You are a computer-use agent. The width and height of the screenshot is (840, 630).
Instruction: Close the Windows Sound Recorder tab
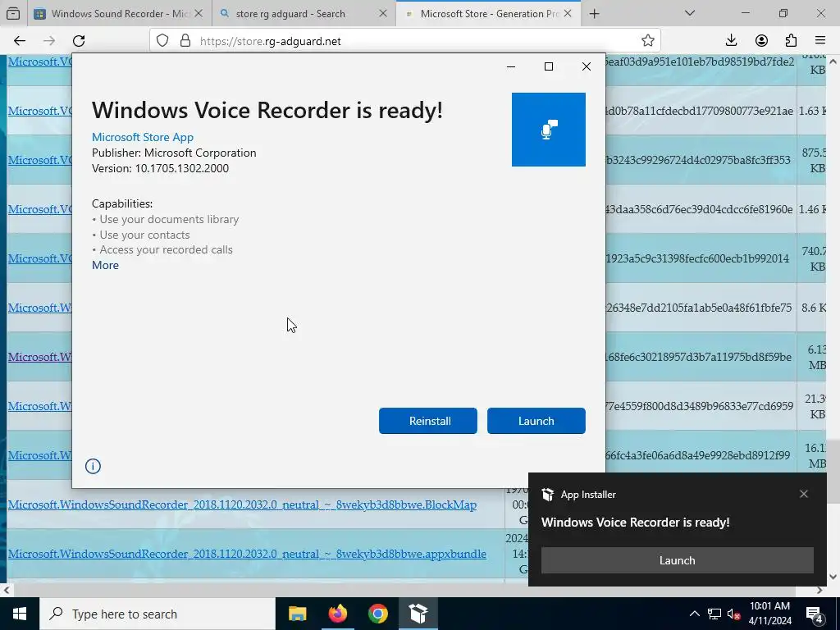tap(199, 13)
